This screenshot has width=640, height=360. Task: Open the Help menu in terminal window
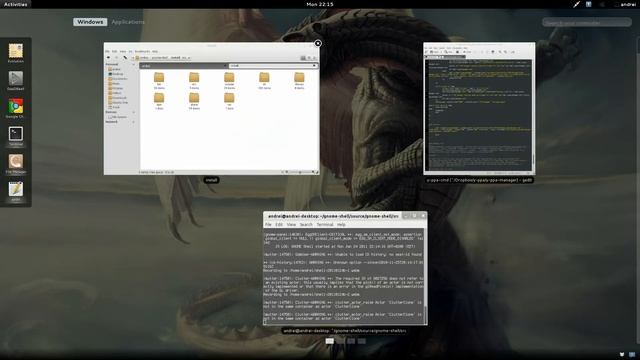click(341, 224)
